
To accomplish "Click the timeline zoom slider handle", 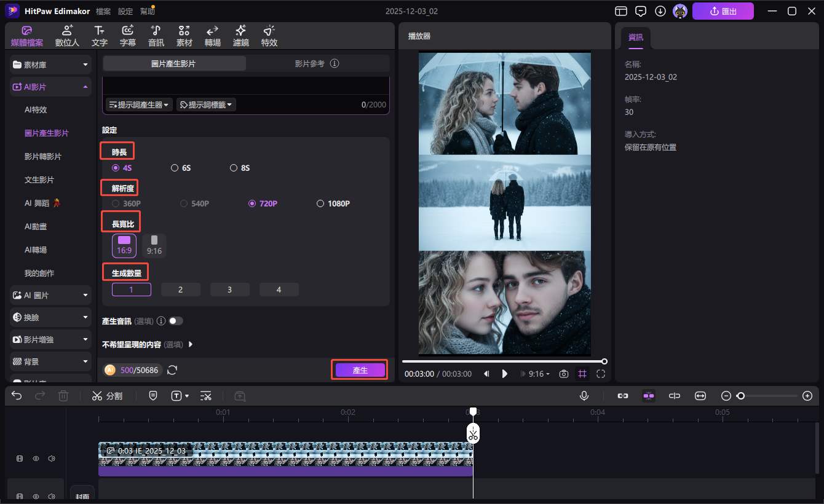I will 741,396.
